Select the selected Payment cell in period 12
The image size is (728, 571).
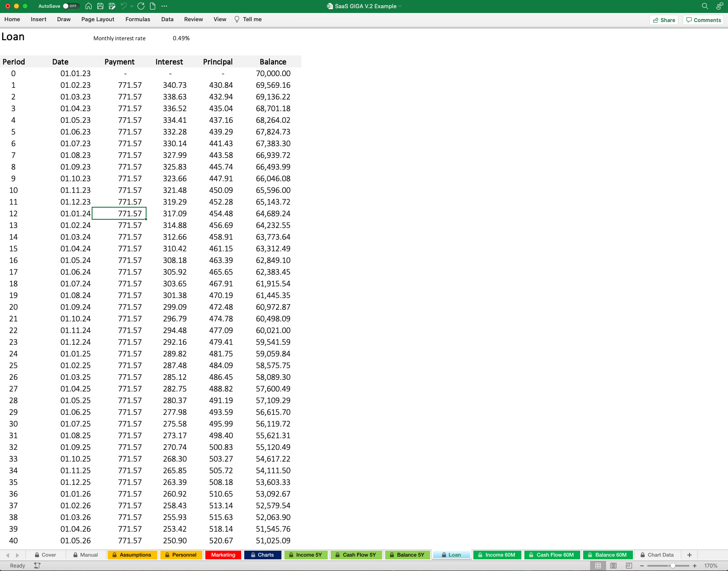point(119,214)
